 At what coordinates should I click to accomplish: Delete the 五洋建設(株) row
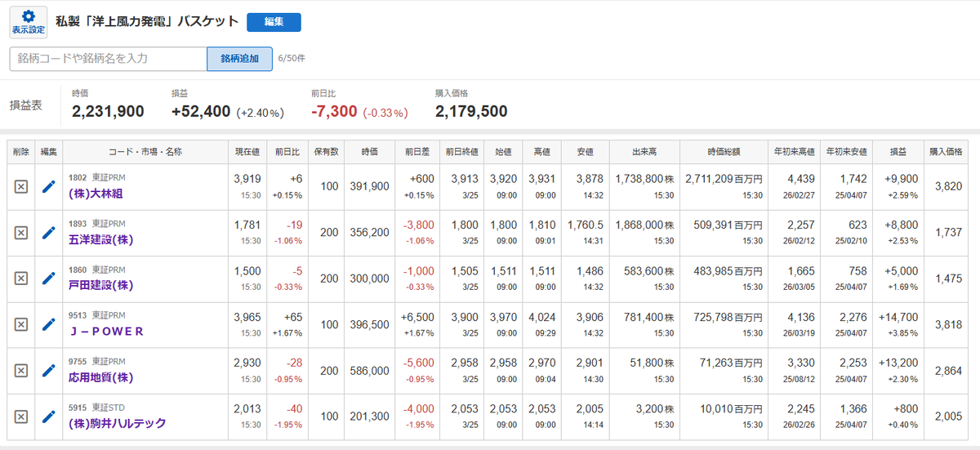pos(21,233)
